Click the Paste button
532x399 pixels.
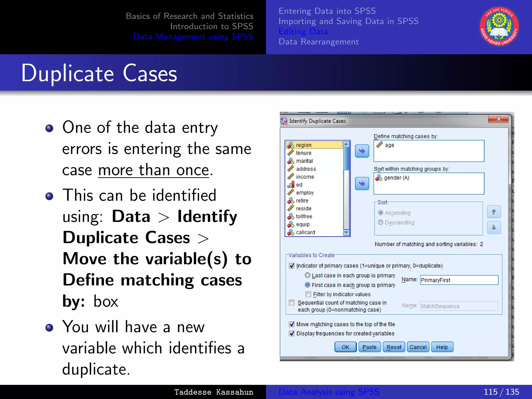369,347
